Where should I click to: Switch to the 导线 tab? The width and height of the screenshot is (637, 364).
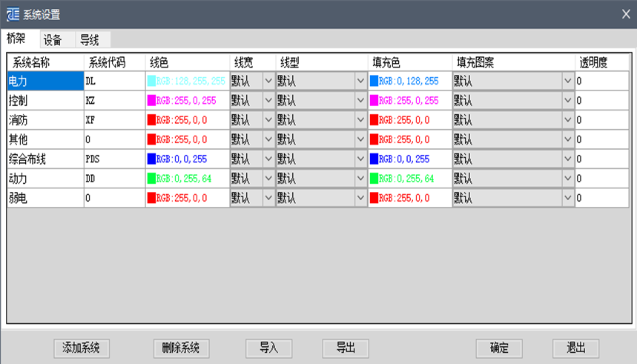93,40
